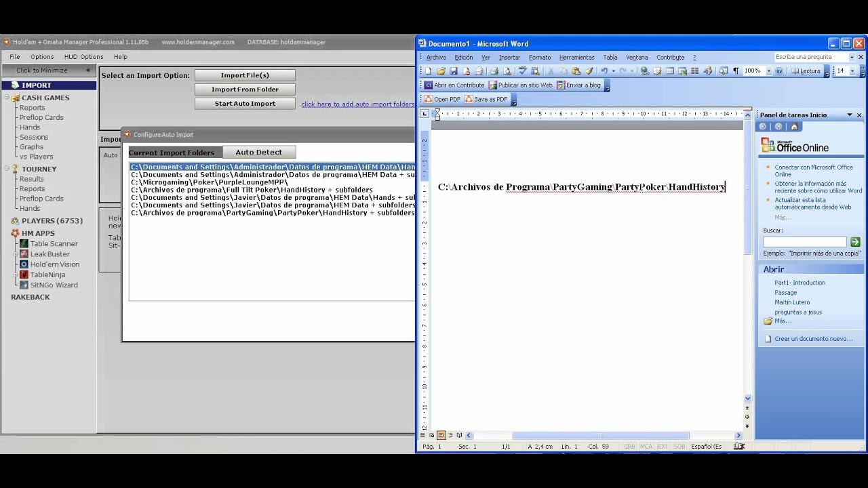Click the Insert Hyperlink icon in Word
This screenshot has height=488, width=868.
[645, 70]
